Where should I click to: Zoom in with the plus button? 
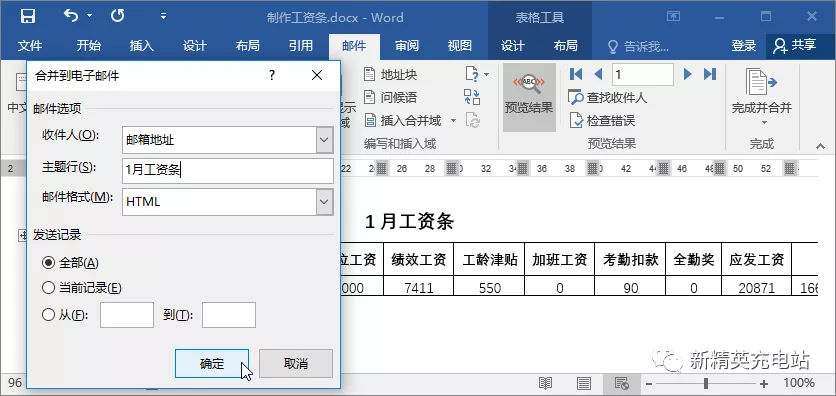pyautogui.click(x=764, y=383)
